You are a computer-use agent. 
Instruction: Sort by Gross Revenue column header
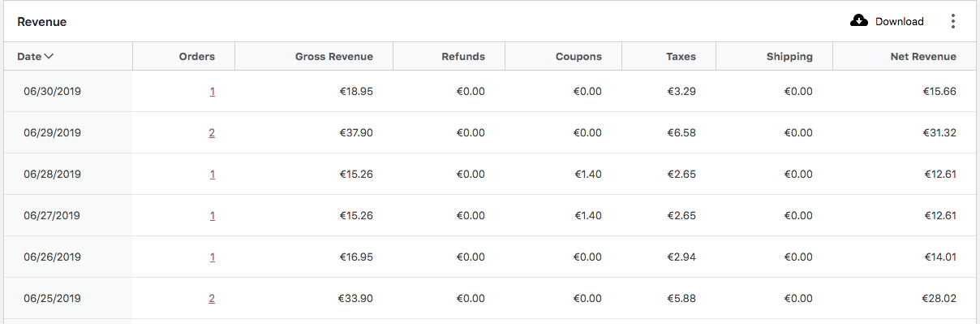[334, 56]
